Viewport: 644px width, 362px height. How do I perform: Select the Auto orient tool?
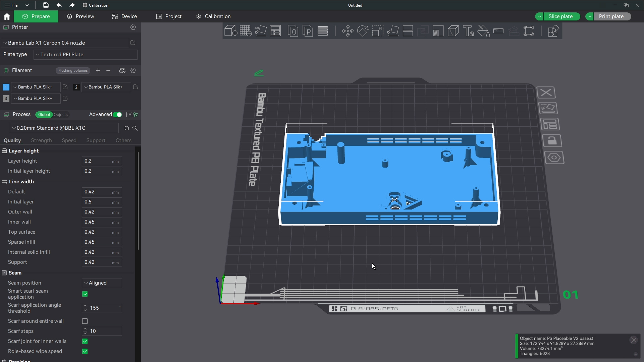pyautogui.click(x=261, y=31)
